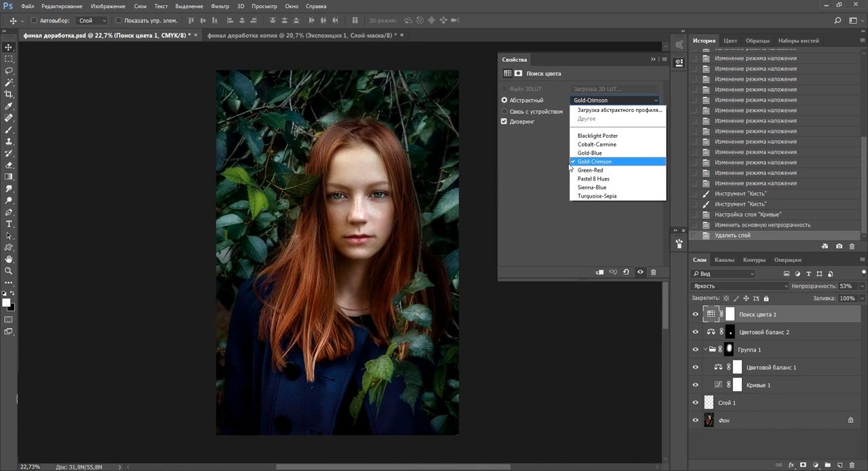Create new snapshot in History panel
The image size is (868, 471).
pyautogui.click(x=839, y=246)
